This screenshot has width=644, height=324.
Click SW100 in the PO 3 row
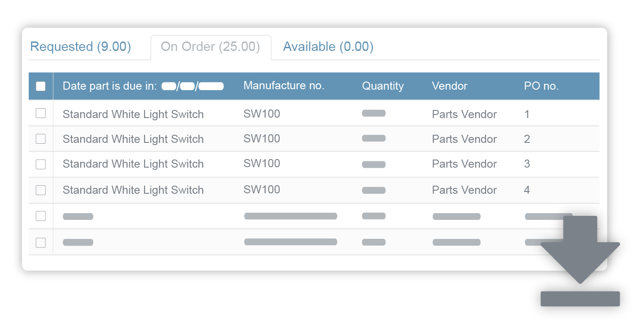click(262, 164)
